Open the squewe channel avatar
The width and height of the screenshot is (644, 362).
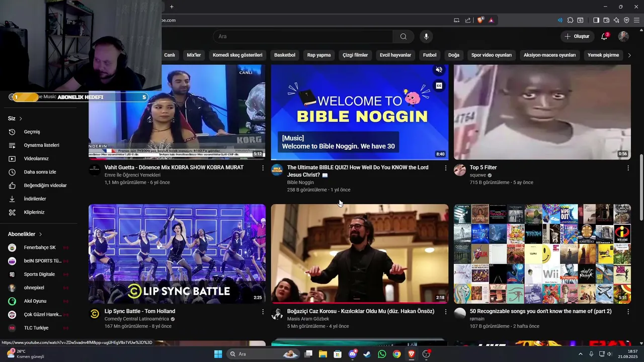(460, 170)
